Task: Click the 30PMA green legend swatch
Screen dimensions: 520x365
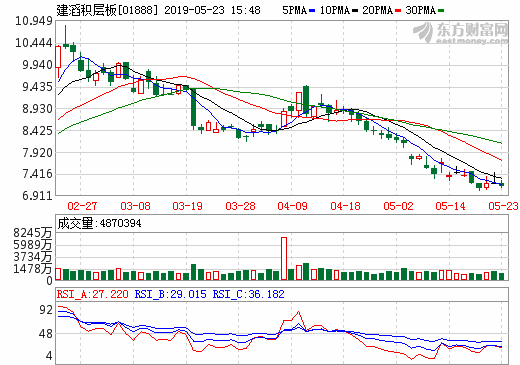Action: pos(441,11)
